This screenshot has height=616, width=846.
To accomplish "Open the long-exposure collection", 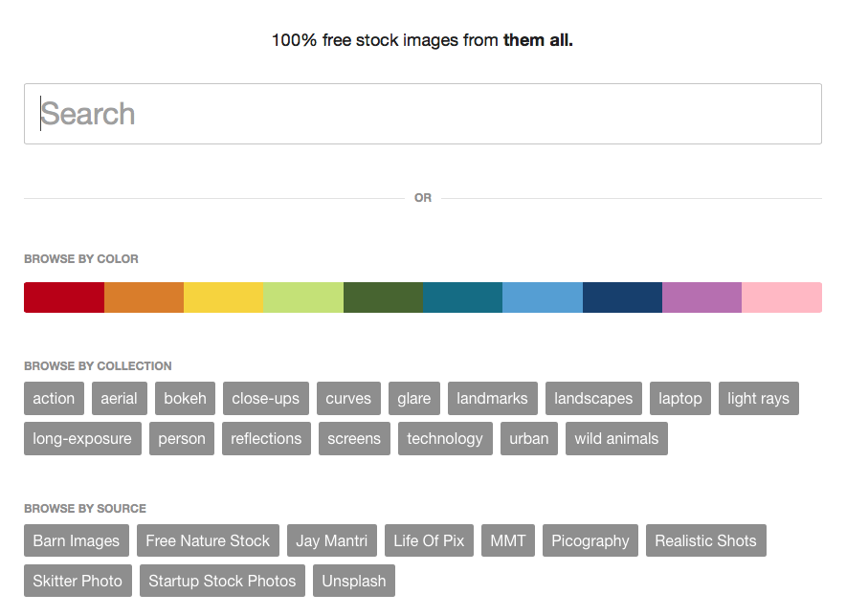I will coord(82,438).
